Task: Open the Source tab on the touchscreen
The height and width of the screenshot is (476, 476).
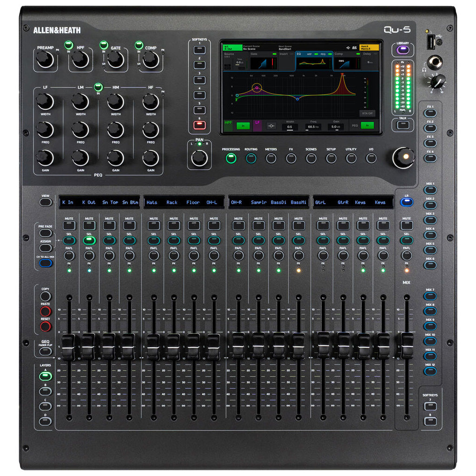Action: click(236, 61)
